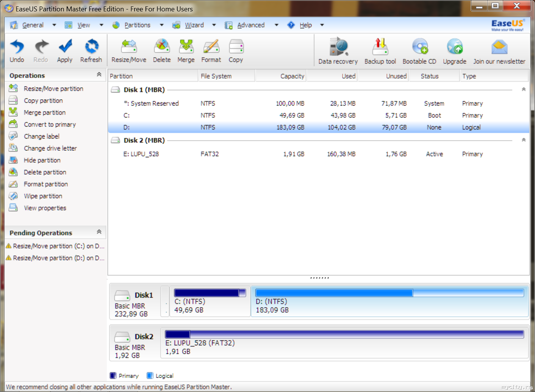
Task: Expand the Advanced menu dropdown arrow
Action: pos(277,25)
